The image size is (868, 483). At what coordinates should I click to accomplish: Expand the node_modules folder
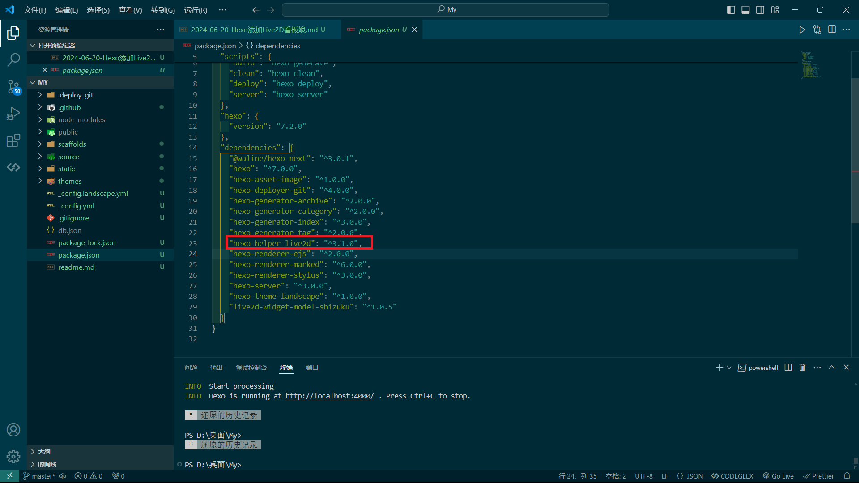(x=40, y=119)
